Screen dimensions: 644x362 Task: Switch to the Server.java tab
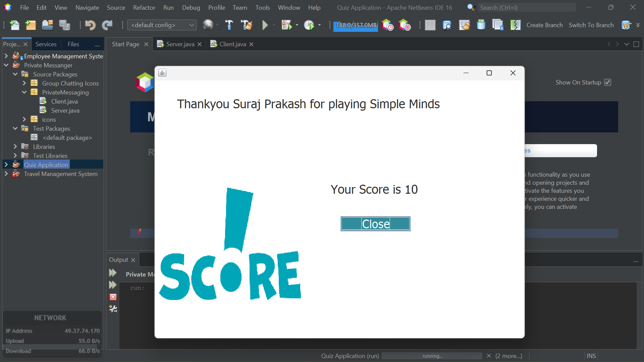coord(180,44)
